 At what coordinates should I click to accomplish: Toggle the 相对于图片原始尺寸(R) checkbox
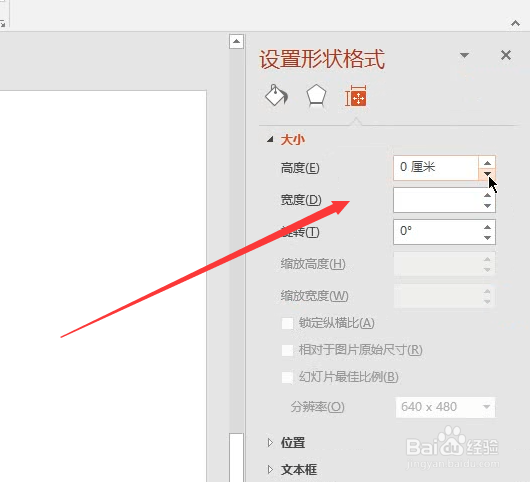(287, 350)
